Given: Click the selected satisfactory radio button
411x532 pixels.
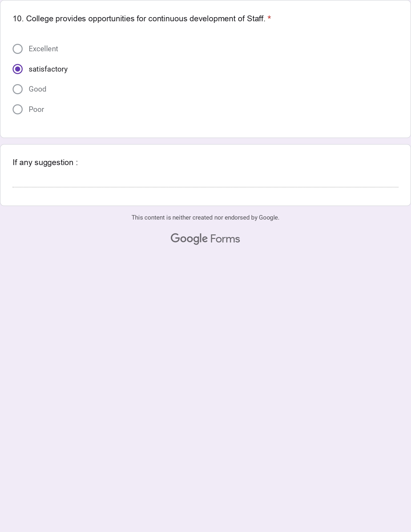Looking at the screenshot, I should point(18,69).
